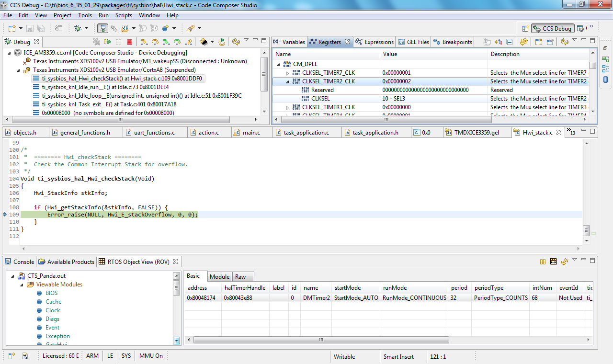Viewport: 613px width, 364px height.
Task: Switch to the Breakpoints tab
Action: coord(453,42)
